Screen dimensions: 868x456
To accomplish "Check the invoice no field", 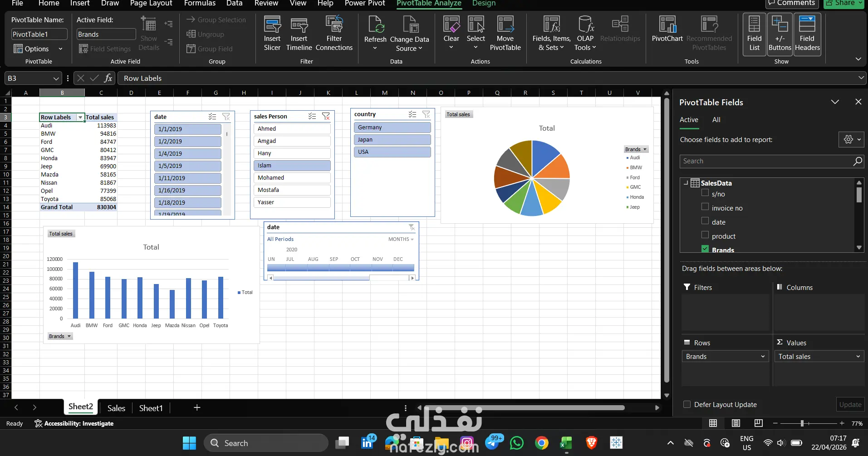I will coord(705,207).
